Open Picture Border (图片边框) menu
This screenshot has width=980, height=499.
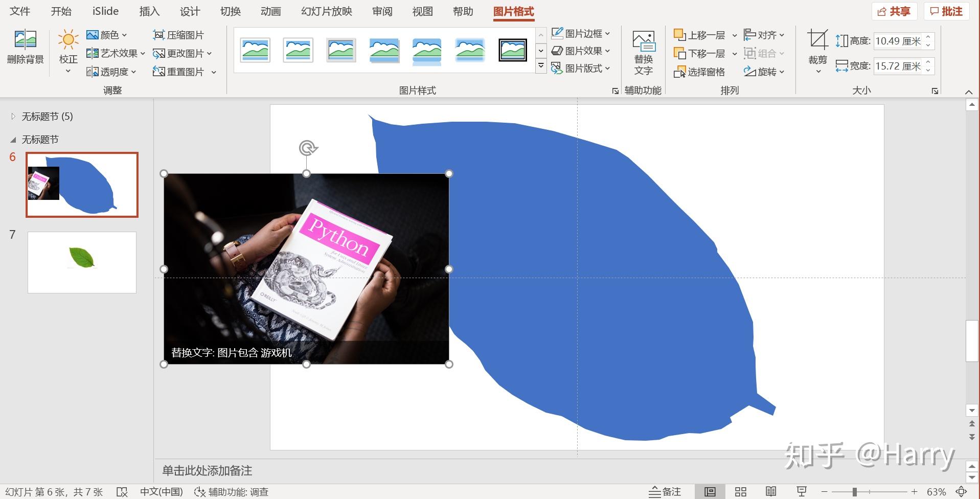[581, 33]
